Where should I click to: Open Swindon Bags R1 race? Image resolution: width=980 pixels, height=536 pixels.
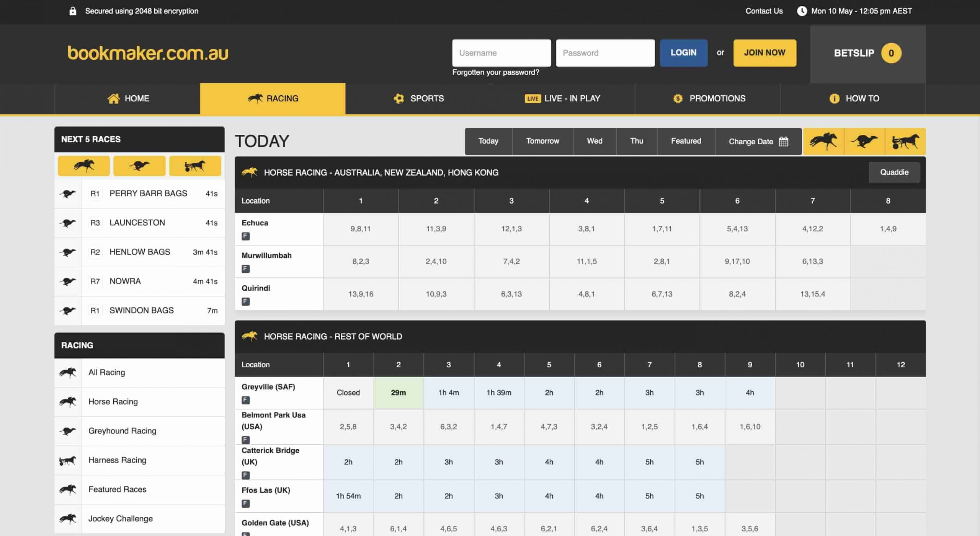[139, 310]
